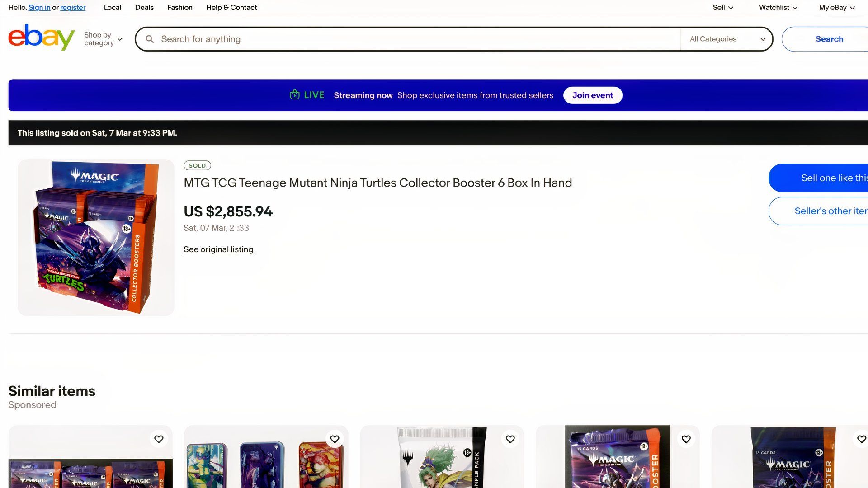The height and width of the screenshot is (488, 868).
Task: Open the All Categories dropdown
Action: coord(727,39)
